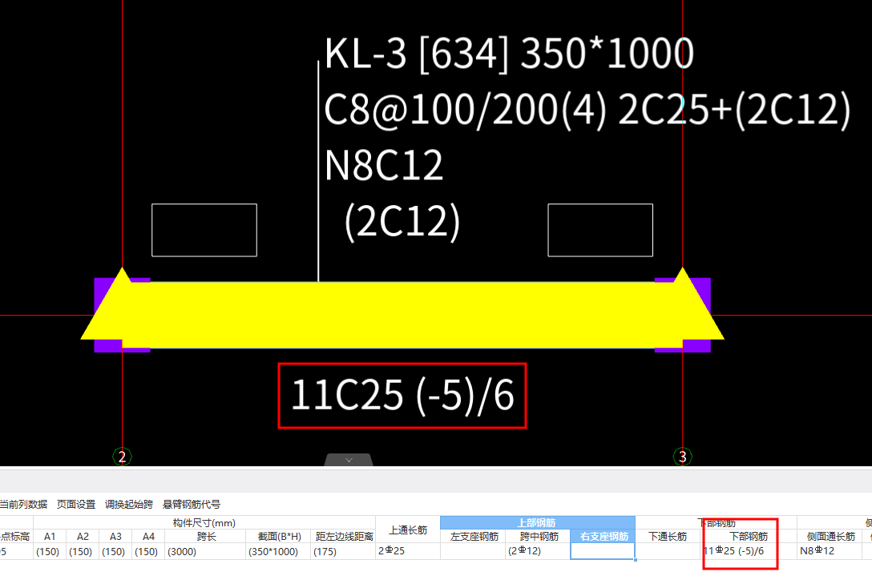The width and height of the screenshot is (872, 588).
Task: Click axis marker 3
Action: pyautogui.click(x=682, y=457)
